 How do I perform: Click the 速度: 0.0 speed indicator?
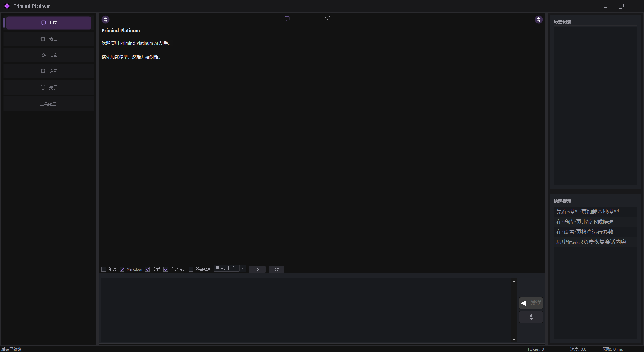pyautogui.click(x=578, y=349)
